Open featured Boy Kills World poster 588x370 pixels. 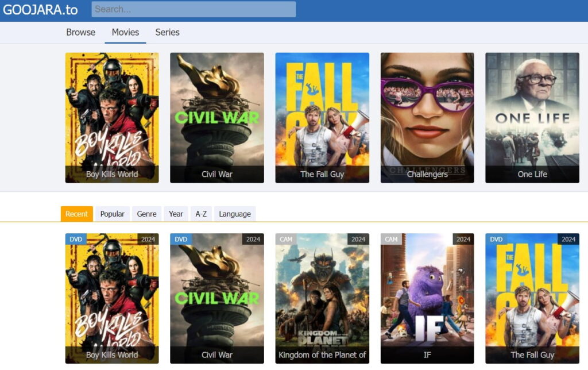point(112,118)
